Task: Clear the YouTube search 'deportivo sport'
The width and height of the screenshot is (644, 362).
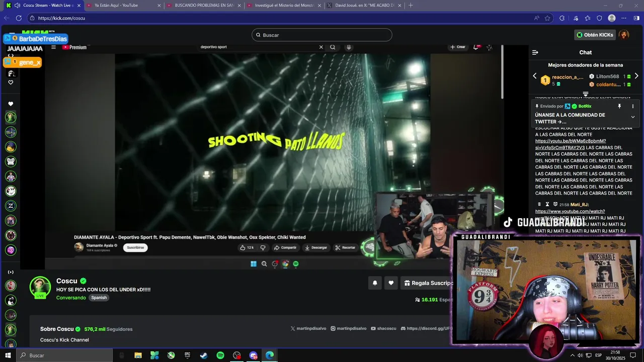Action: (x=321, y=47)
